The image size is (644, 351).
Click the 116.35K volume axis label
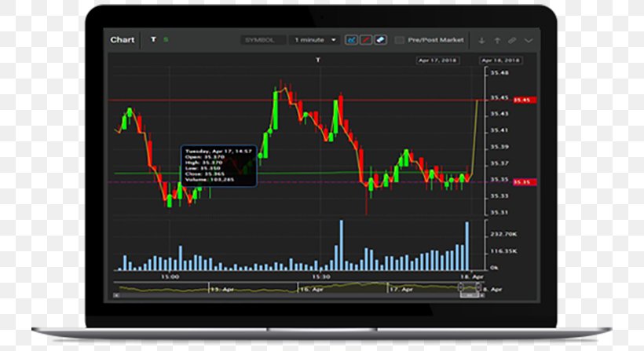(x=503, y=250)
